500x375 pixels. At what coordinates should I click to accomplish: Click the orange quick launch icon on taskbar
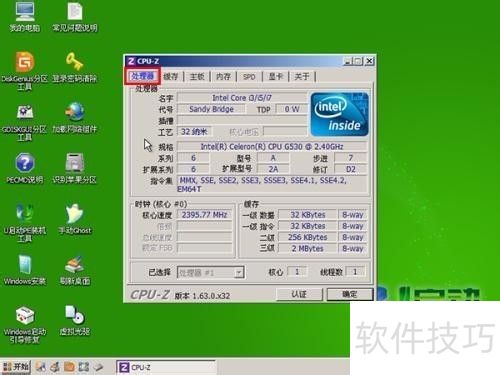click(69, 367)
